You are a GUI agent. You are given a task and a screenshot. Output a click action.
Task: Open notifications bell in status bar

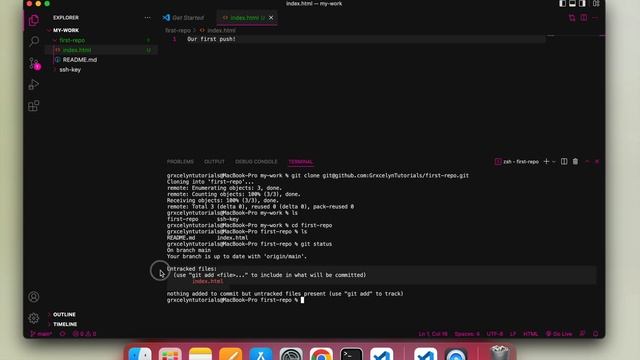point(596,334)
